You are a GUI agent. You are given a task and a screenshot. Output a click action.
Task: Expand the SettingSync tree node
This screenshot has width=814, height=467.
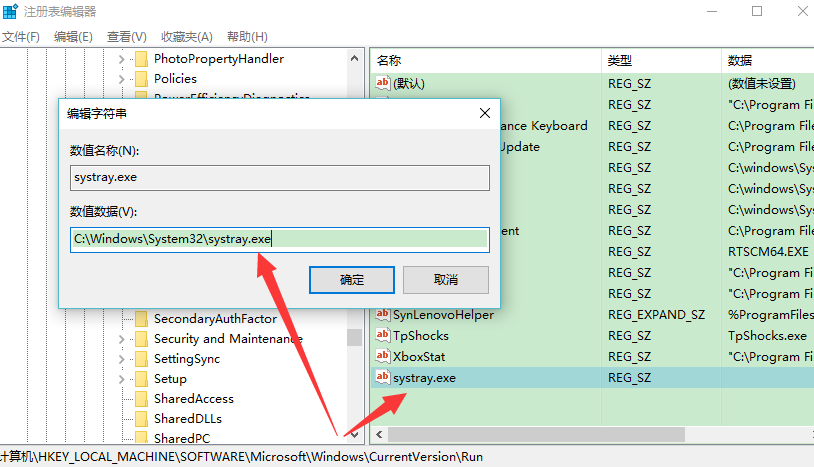click(121, 359)
